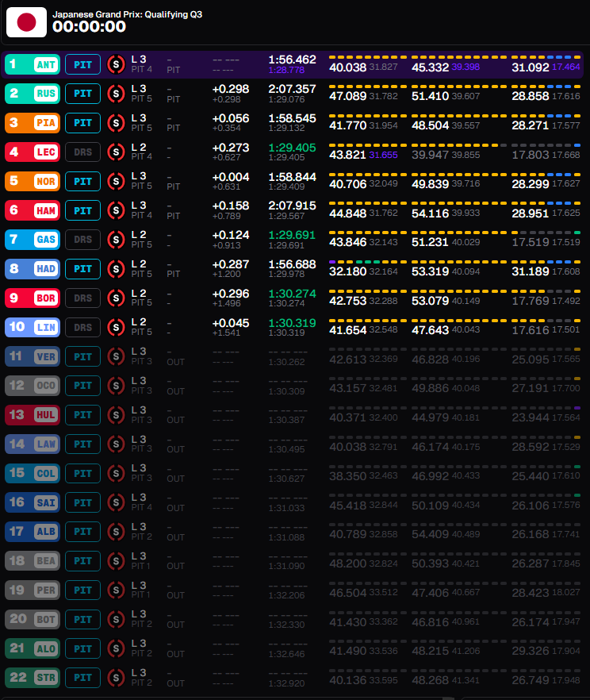Image resolution: width=590 pixels, height=700 pixels.
Task: Select the position 22 STR driver badge
Action: [33, 678]
